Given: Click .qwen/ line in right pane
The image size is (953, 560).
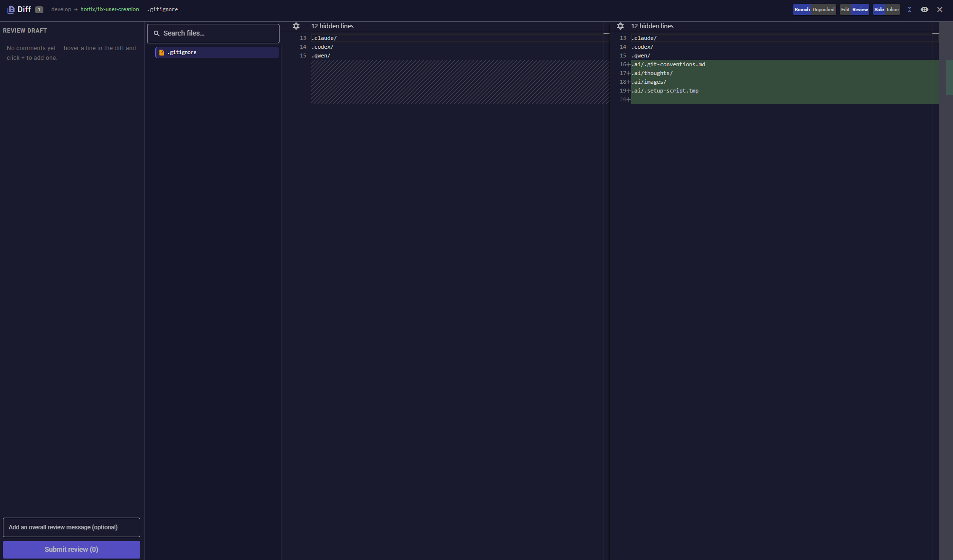Looking at the screenshot, I should coord(641,56).
